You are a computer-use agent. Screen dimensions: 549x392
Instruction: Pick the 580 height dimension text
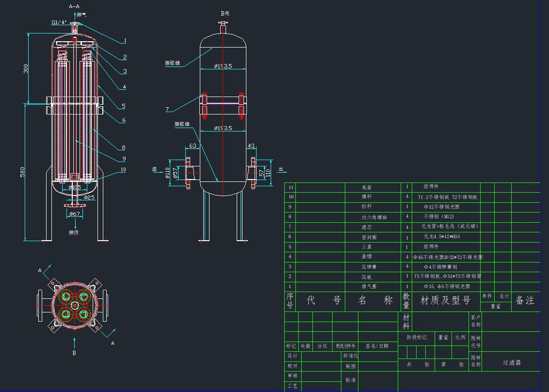22,172
